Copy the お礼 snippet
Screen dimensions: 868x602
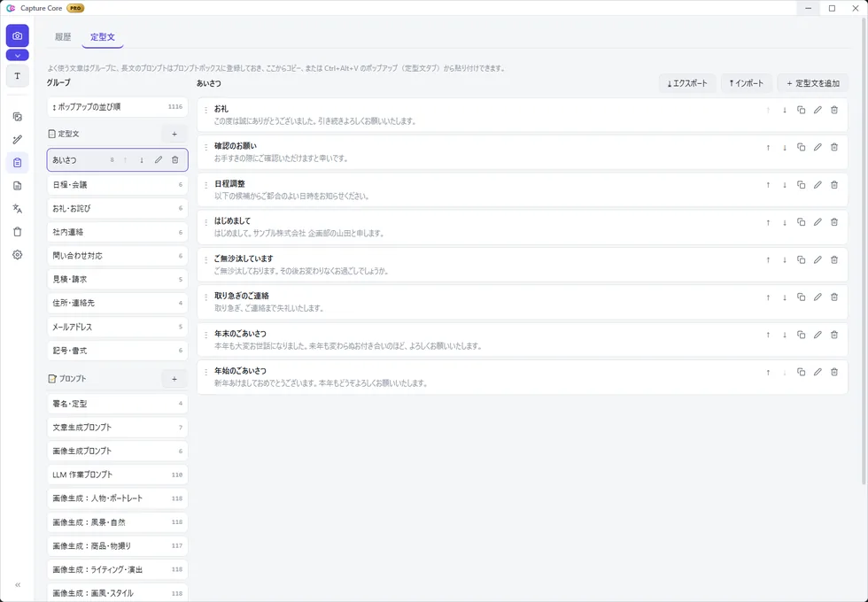pos(801,110)
